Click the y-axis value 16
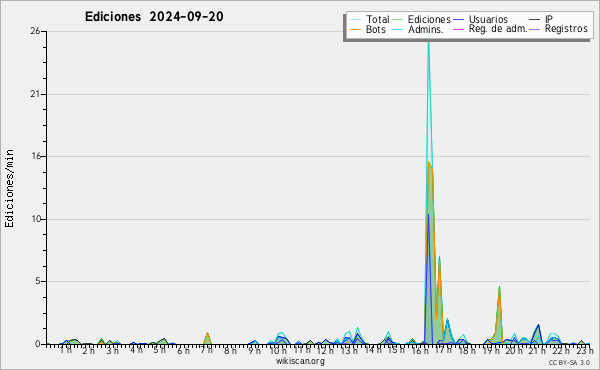600x370 pixels. click(x=35, y=156)
